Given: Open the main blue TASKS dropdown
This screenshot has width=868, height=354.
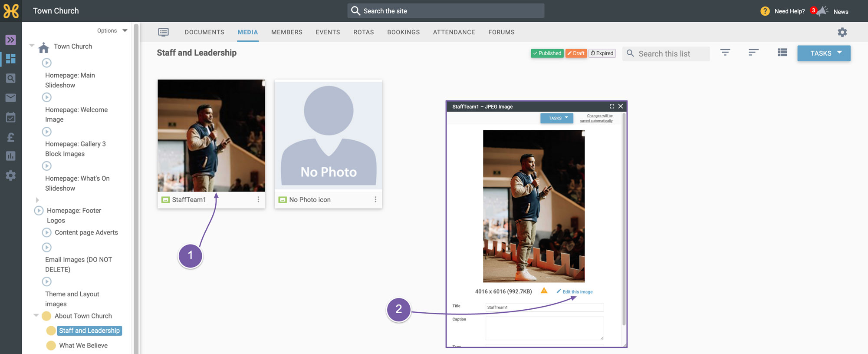Looking at the screenshot, I should click(824, 53).
